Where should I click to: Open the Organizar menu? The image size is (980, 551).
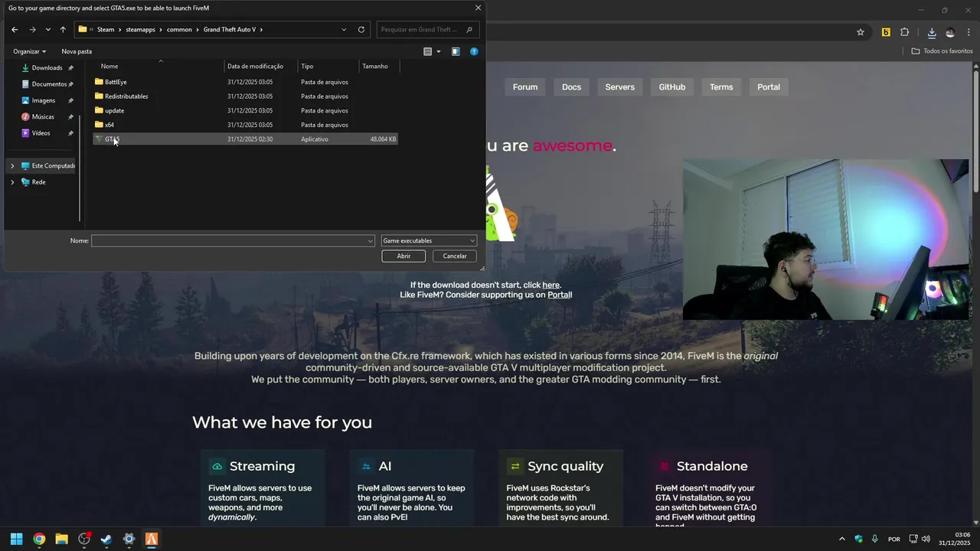tap(29, 51)
